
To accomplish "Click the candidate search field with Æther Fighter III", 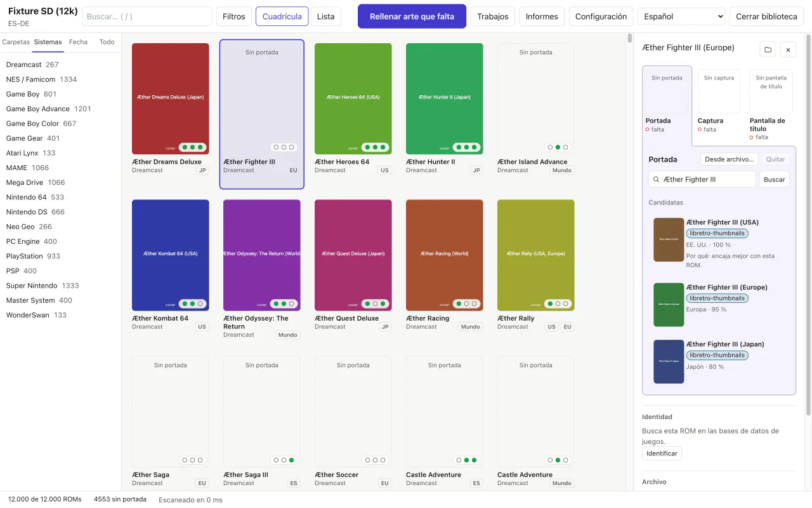I will (x=702, y=179).
